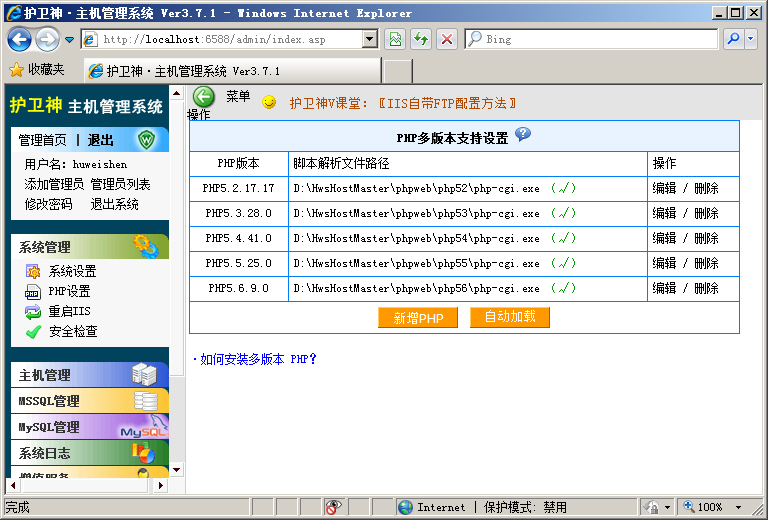Click the 新增PHP button

tap(418, 317)
